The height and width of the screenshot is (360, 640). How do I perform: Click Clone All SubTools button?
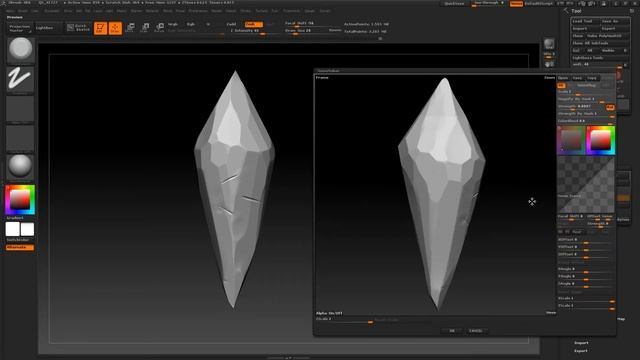point(600,43)
